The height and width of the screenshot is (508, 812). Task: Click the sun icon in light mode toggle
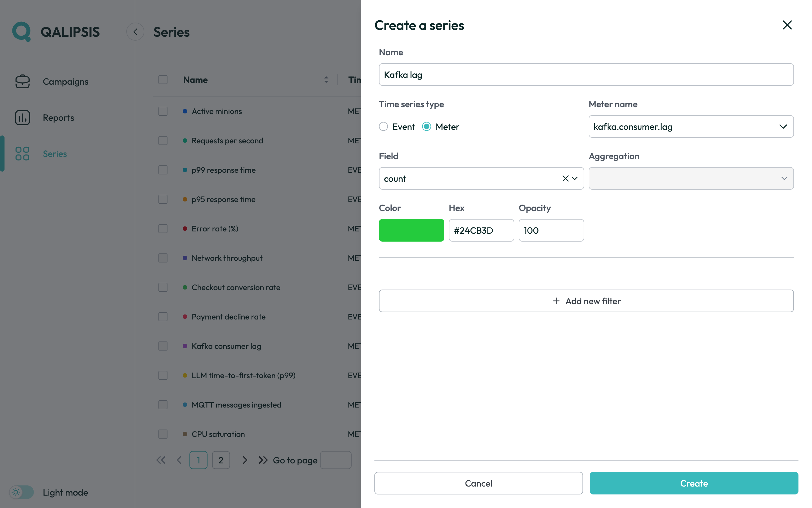[x=16, y=492]
